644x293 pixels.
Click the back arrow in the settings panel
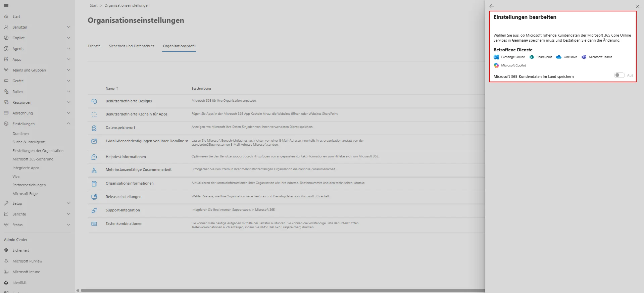coord(492,6)
